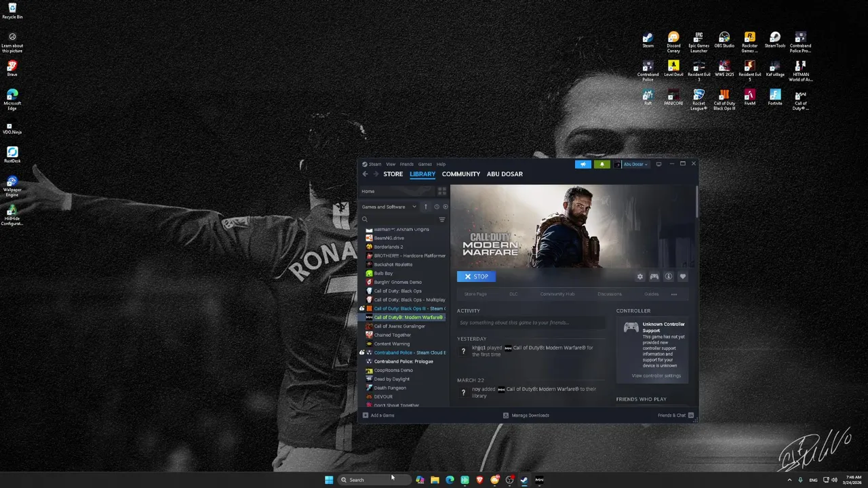Open Discord Canary desktop shortcut

click(673, 42)
